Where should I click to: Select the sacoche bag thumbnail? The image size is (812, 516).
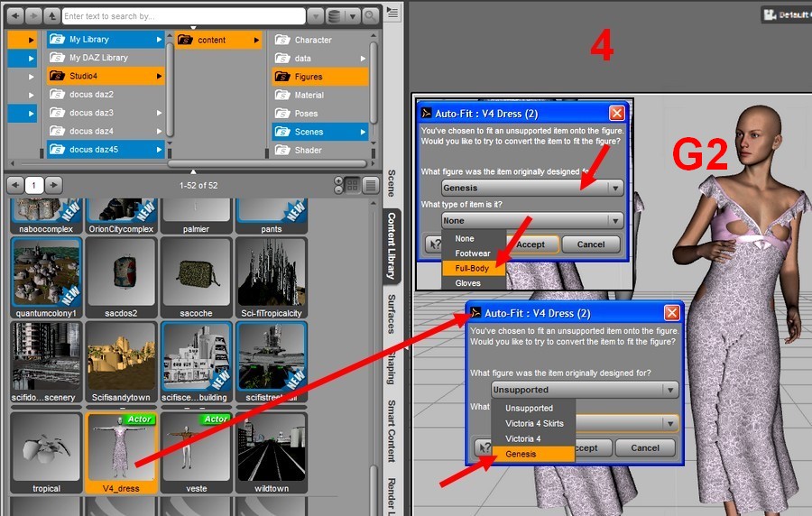tap(197, 278)
